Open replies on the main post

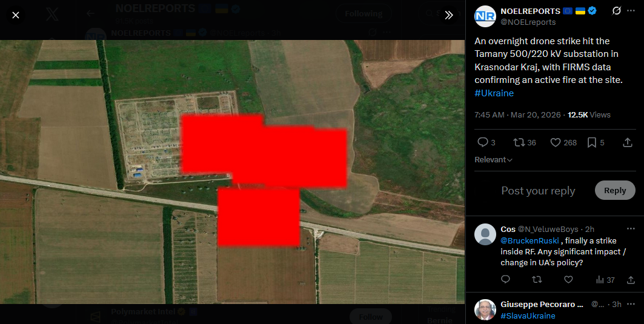(486, 142)
